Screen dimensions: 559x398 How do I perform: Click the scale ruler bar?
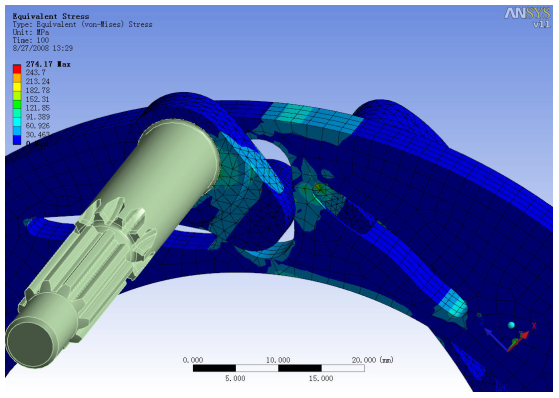[x=278, y=368]
